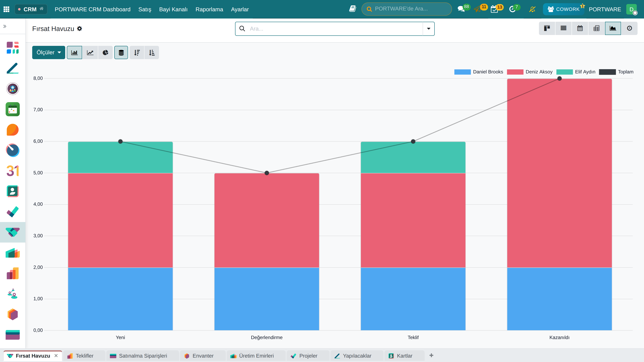Click the CRM app badge
Viewport: 644px width, 362px height.
point(31,9)
